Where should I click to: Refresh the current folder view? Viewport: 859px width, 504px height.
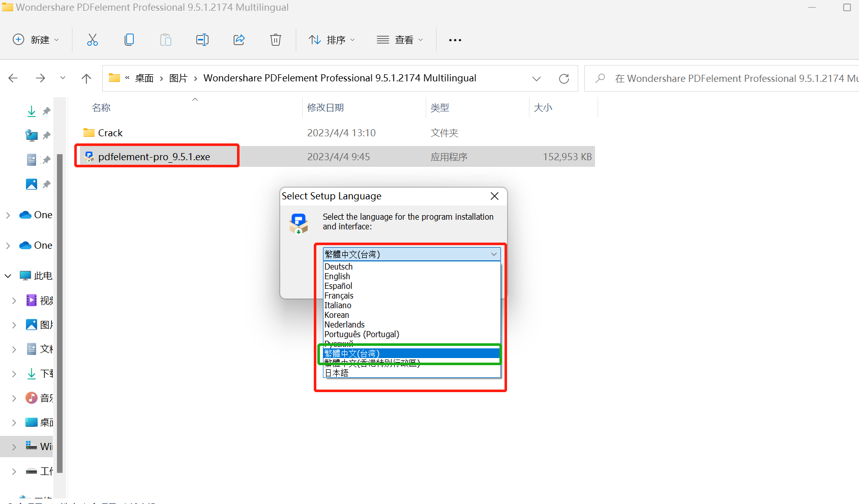tap(564, 79)
